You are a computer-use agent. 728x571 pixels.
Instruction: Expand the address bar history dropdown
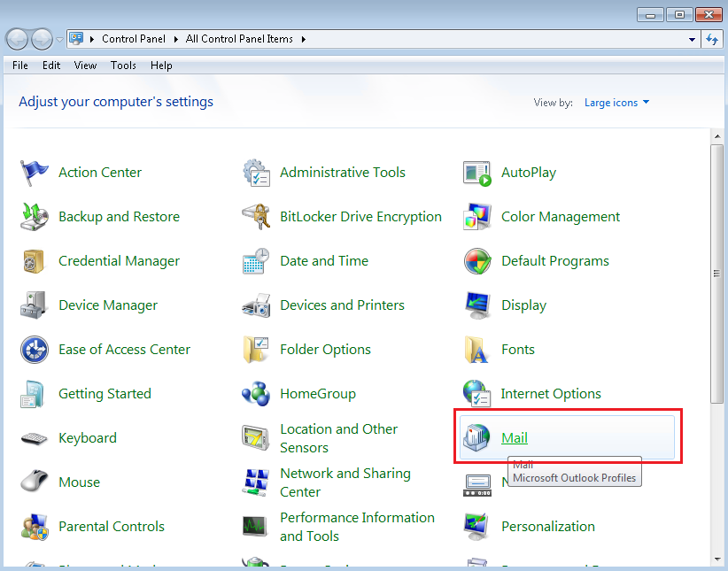pos(692,40)
